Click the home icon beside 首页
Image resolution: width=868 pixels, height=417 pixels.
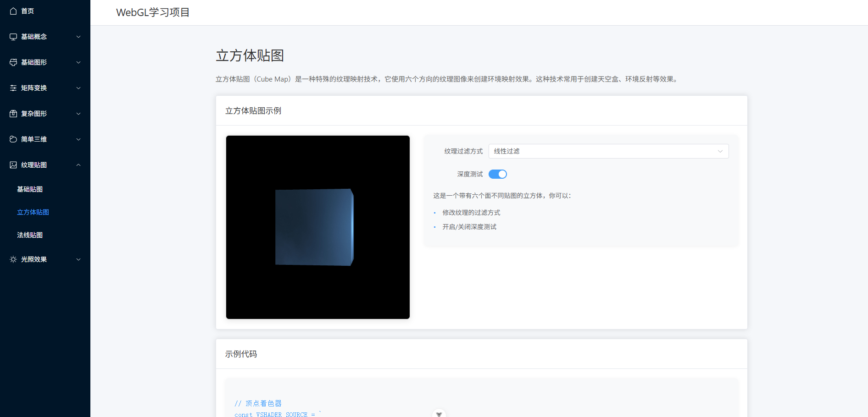pyautogui.click(x=13, y=11)
